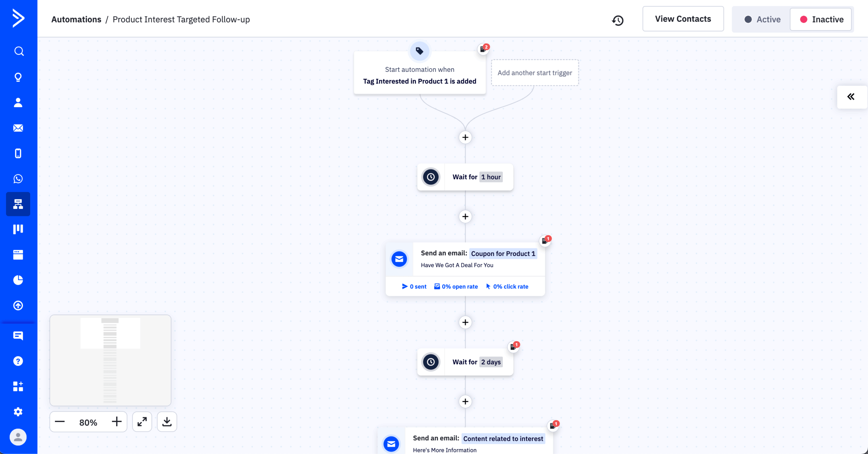868x454 pixels.
Task: Open the search icon in sidebar
Action: [x=18, y=51]
